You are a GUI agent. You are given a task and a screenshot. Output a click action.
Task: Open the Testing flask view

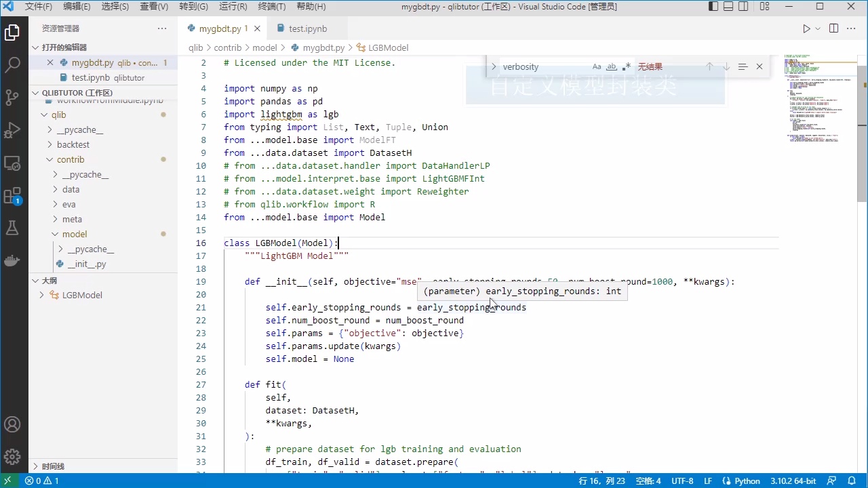(x=12, y=228)
